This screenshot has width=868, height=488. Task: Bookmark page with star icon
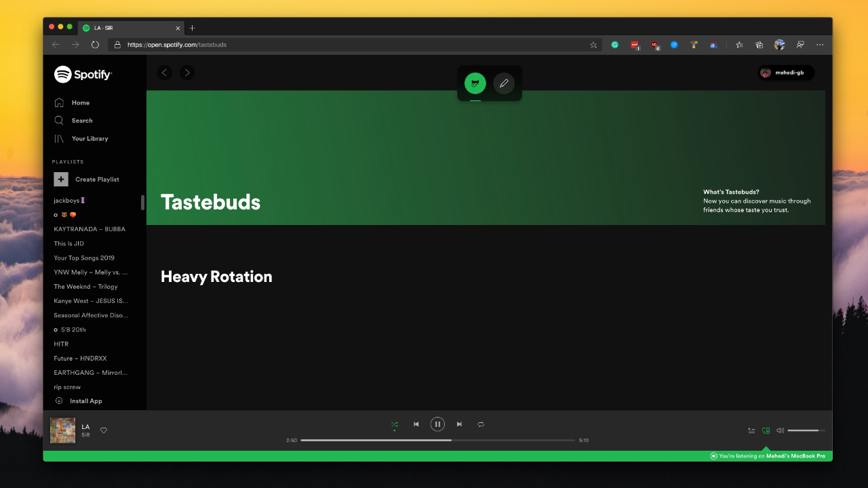point(593,45)
